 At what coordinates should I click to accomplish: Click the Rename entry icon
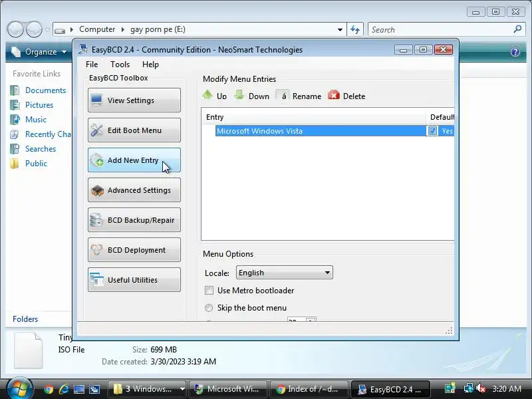point(283,96)
